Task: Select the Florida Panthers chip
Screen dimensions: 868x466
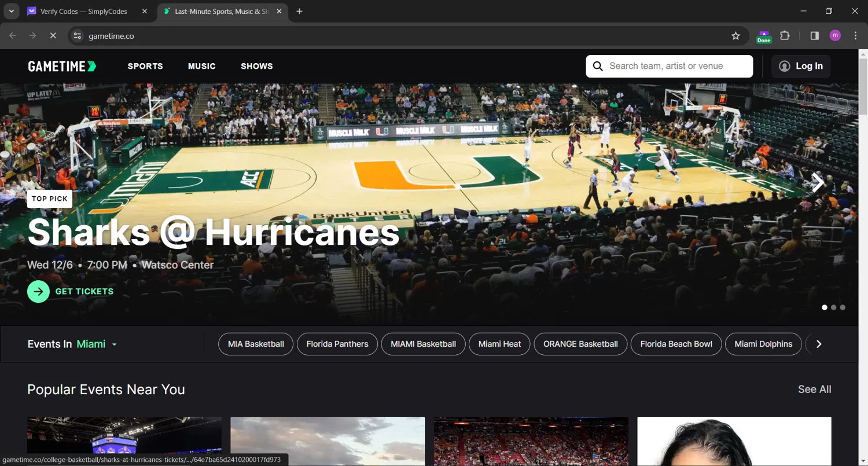Action: pyautogui.click(x=337, y=344)
